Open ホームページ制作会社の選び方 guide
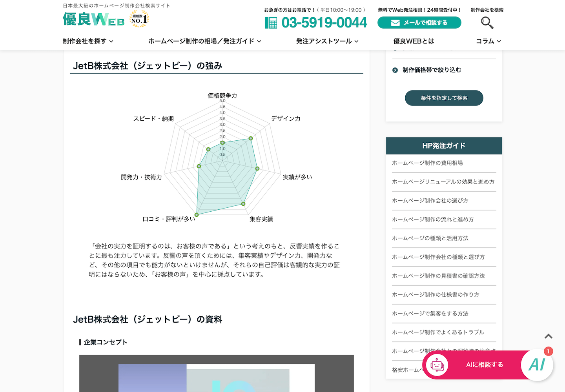The height and width of the screenshot is (392, 565). (x=430, y=201)
